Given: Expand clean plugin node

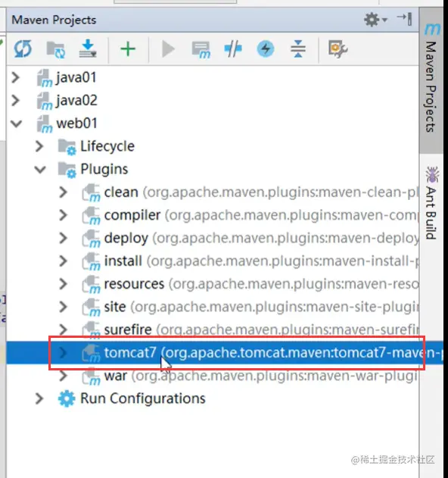Looking at the screenshot, I should tap(63, 192).
